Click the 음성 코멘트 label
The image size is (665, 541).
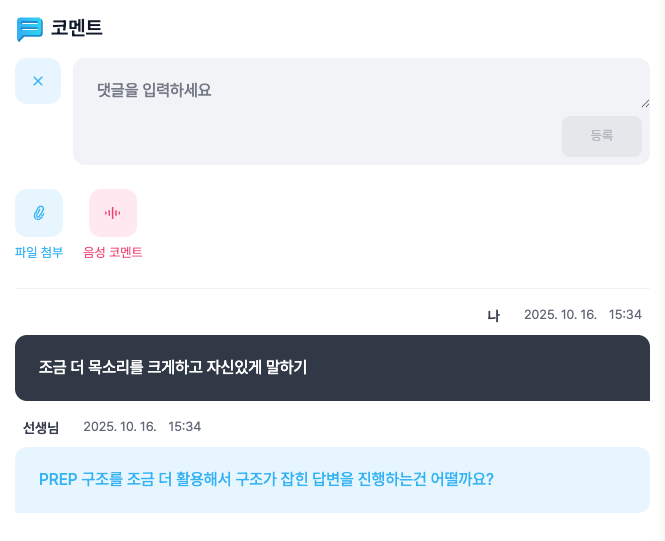coord(113,253)
